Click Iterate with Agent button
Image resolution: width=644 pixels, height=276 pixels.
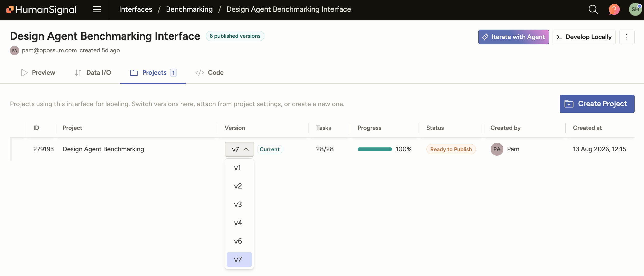pos(514,37)
